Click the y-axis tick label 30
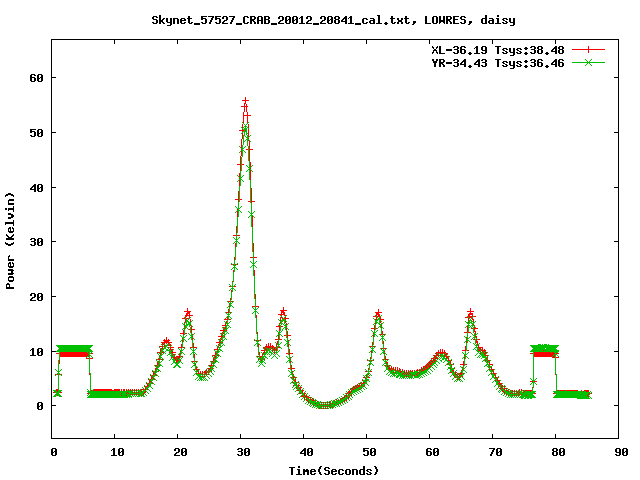The width and height of the screenshot is (640, 480). click(x=36, y=242)
